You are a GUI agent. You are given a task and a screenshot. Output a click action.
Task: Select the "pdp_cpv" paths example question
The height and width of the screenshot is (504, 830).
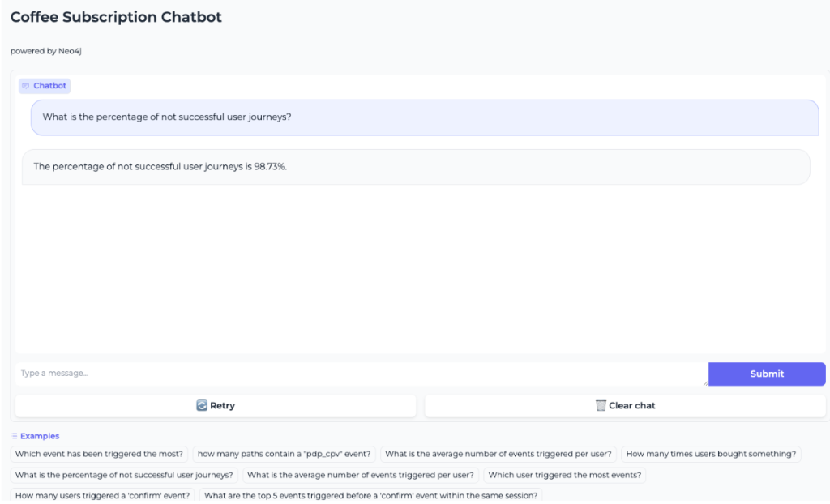[x=284, y=454]
